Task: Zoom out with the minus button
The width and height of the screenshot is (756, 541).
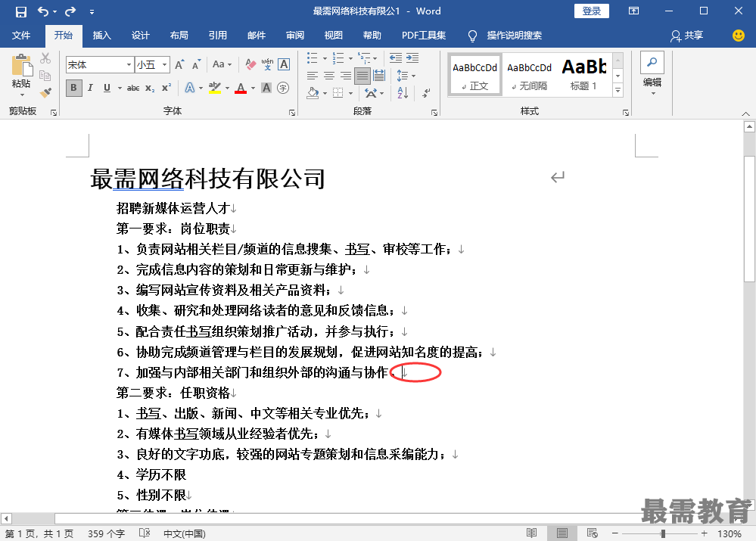Action: (615, 533)
